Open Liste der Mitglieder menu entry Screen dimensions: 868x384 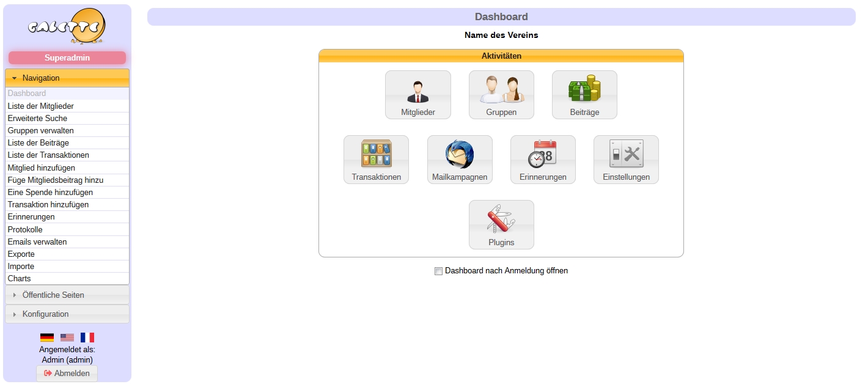point(41,106)
